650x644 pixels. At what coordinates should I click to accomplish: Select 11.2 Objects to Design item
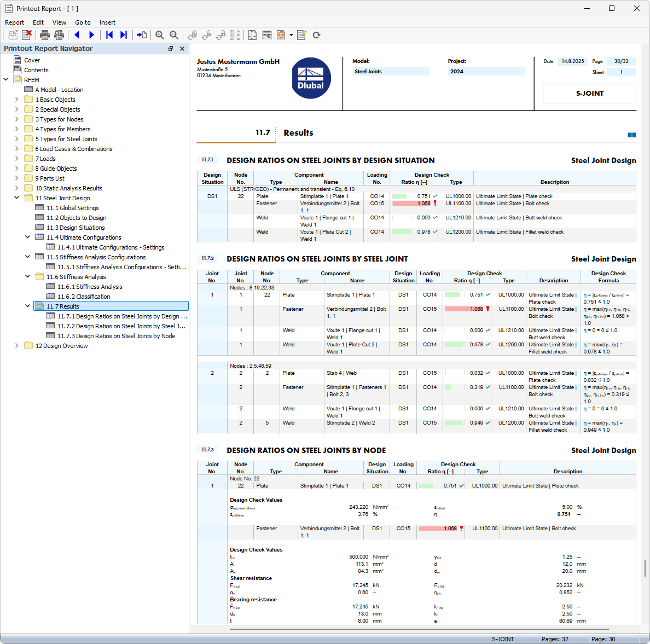pos(76,218)
